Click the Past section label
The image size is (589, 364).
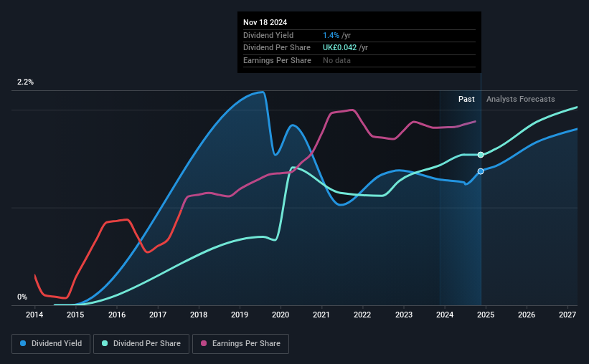(466, 99)
